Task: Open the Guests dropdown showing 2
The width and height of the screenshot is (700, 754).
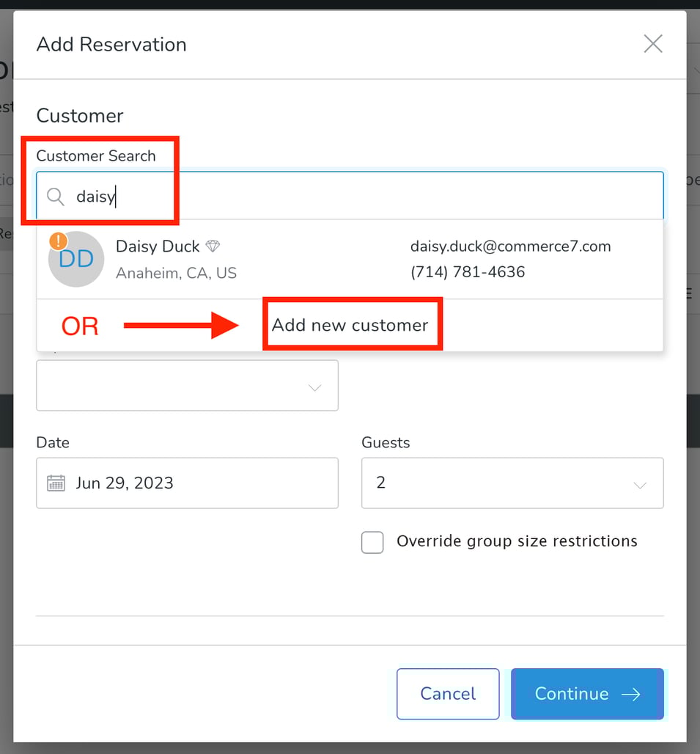Action: 512,483
